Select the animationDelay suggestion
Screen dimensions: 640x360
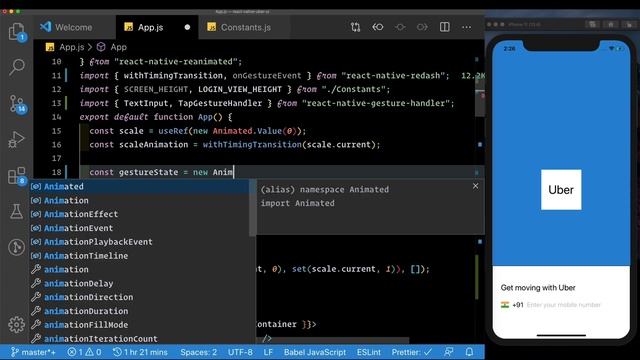140,284
